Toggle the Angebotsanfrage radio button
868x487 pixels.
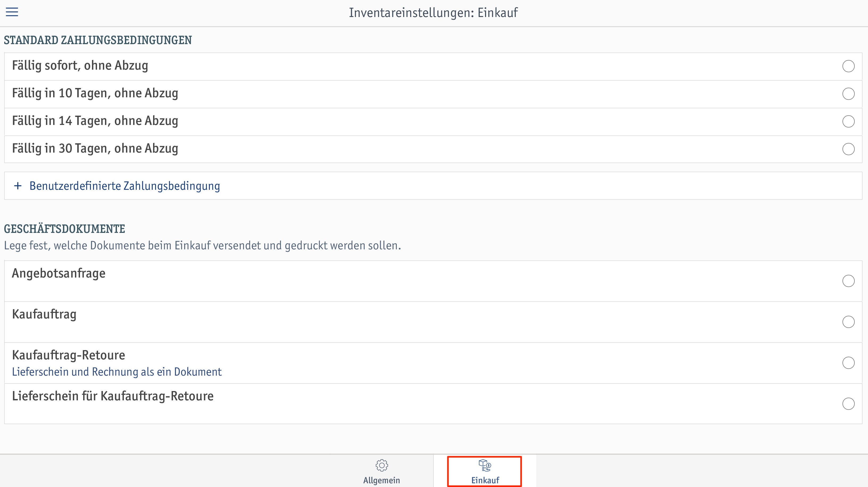point(848,281)
